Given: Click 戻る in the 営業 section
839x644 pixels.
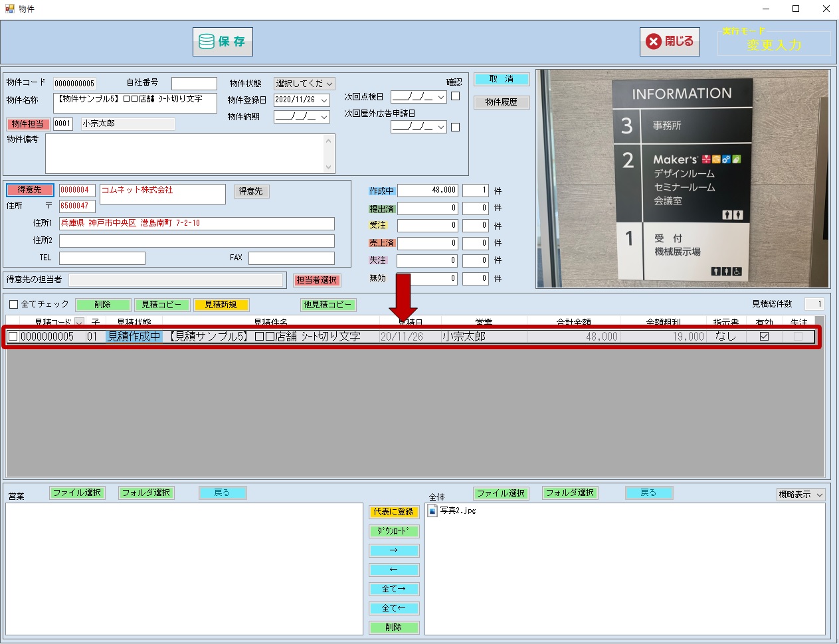Looking at the screenshot, I should (x=223, y=493).
